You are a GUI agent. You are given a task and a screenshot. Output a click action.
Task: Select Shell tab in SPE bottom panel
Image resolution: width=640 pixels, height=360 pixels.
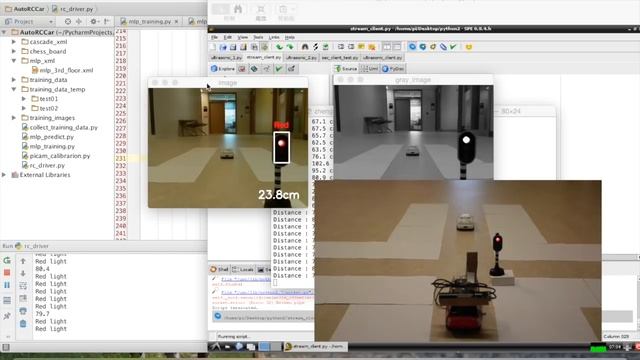[219, 269]
